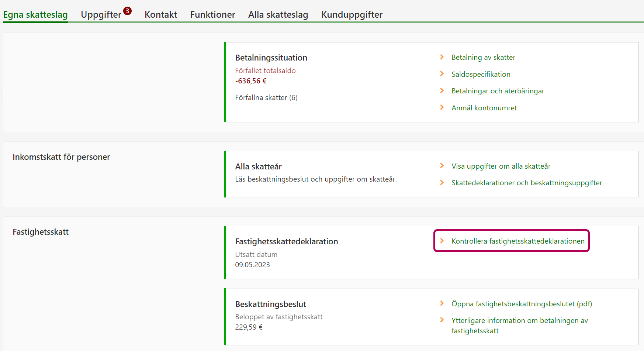
Task: Click the chevron before Kontrollera fastighetsskattedeklarationen
Action: [442, 241]
